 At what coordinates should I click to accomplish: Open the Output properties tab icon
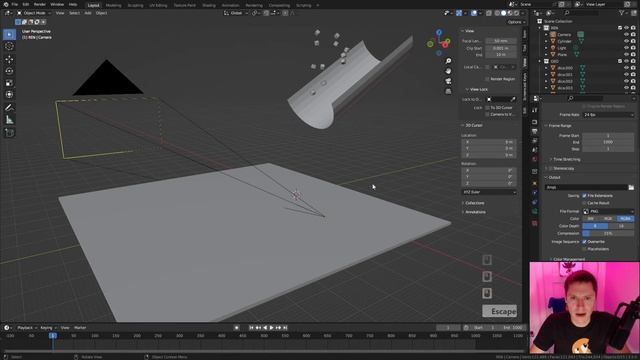point(535,131)
